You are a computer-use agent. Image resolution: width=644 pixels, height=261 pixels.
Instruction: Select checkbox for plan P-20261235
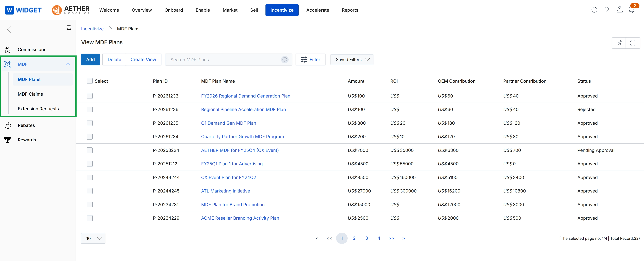point(90,123)
